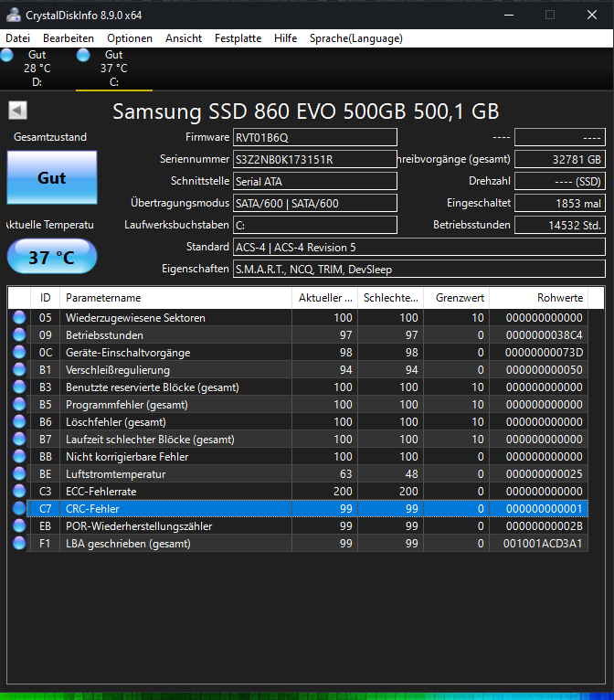The image size is (614, 700).
Task: Click status orb for Verschleißregulierung
Action: click(19, 369)
